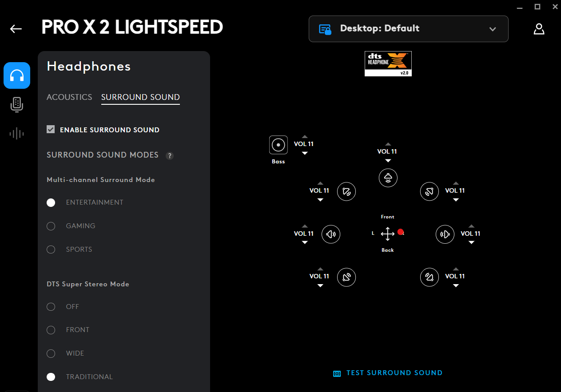Image resolution: width=561 pixels, height=392 pixels.
Task: Click the rear left speaker icon
Action: point(346,277)
